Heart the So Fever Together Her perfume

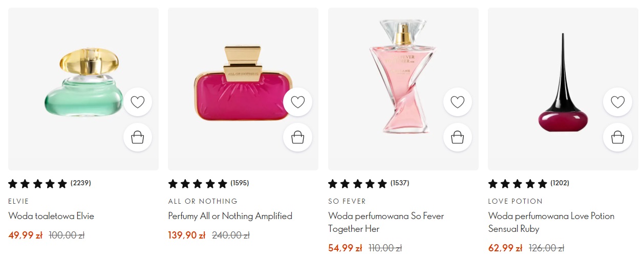(x=458, y=102)
